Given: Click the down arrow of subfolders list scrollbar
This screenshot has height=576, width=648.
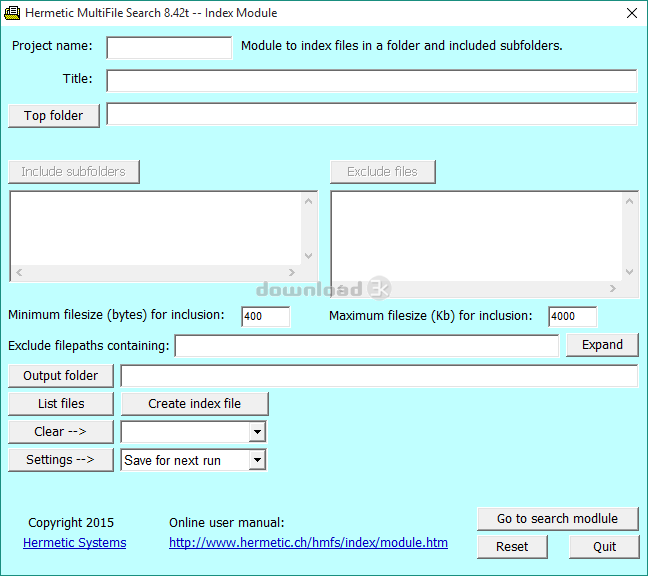Looking at the screenshot, I should click(x=308, y=255).
